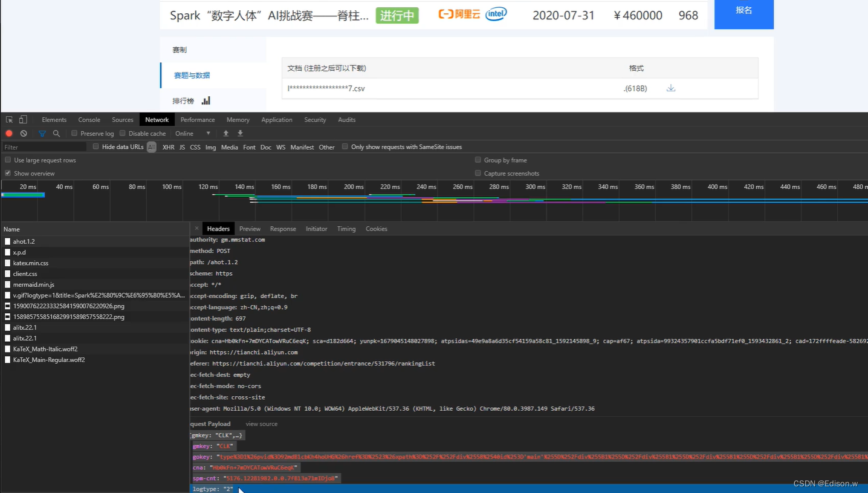Filter requests by Img
868x493 pixels.
tap(210, 147)
